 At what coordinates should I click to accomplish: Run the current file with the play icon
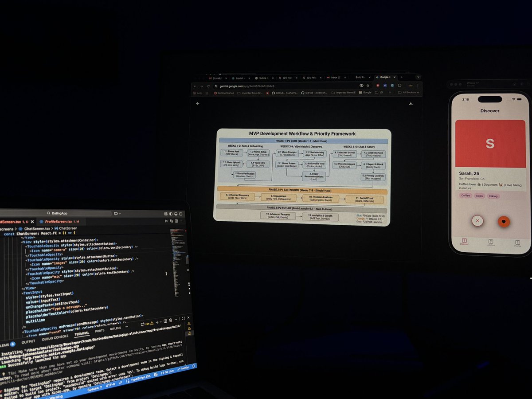[x=166, y=221]
